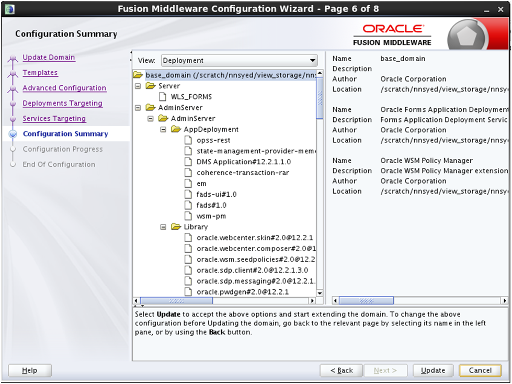The height and width of the screenshot is (384, 512).
Task: Click the fads-ui#1.0 file icon
Action: [x=188, y=194]
